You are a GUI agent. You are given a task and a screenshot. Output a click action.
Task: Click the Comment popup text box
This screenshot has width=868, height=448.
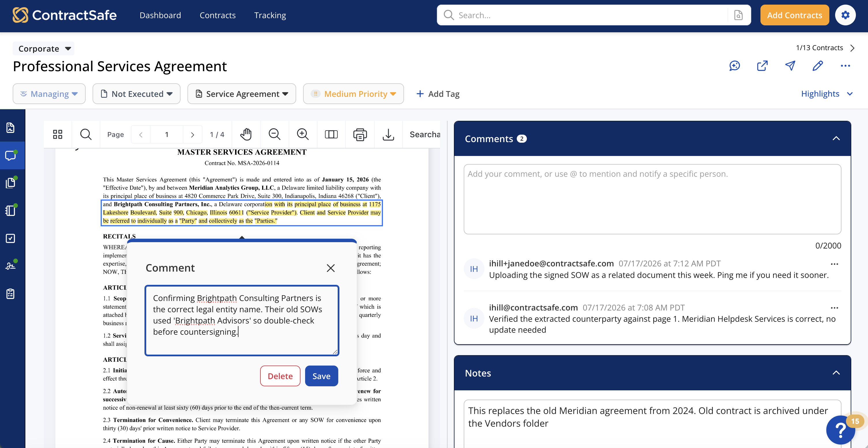[242, 320]
